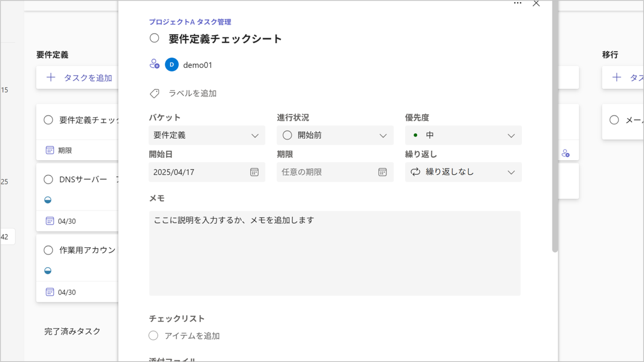Click the label tag icon

click(155, 93)
